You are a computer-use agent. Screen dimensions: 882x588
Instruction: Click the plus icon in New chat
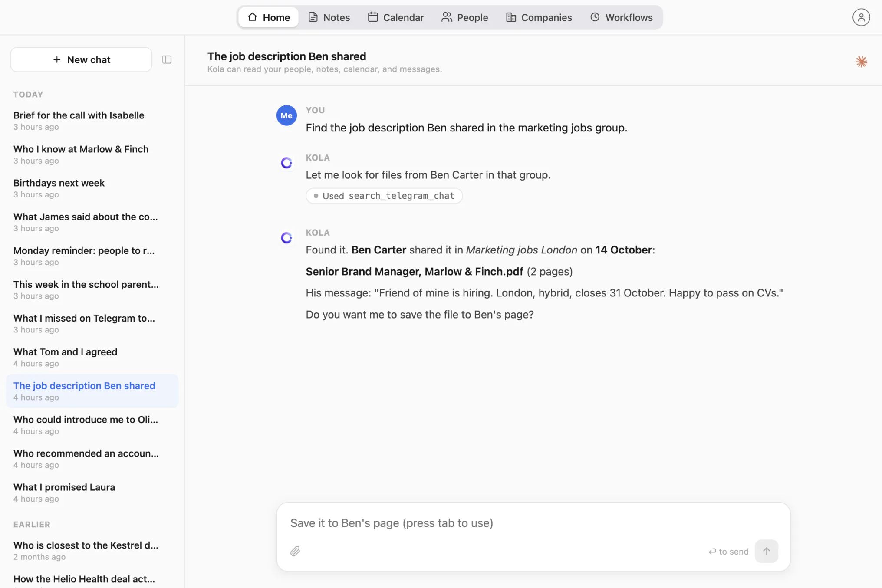[57, 59]
